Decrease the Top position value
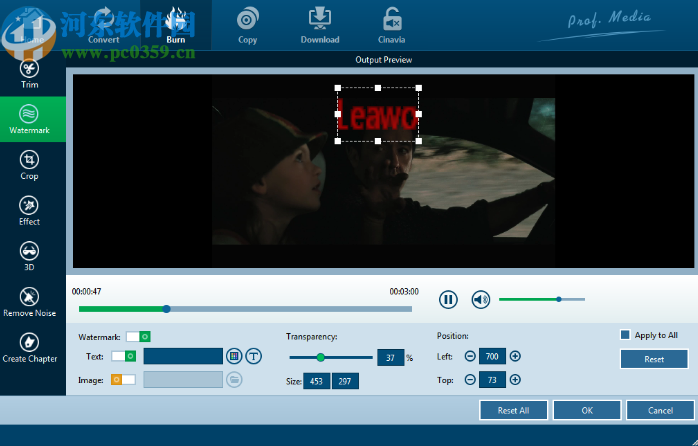This screenshot has width=698, height=446. [470, 380]
